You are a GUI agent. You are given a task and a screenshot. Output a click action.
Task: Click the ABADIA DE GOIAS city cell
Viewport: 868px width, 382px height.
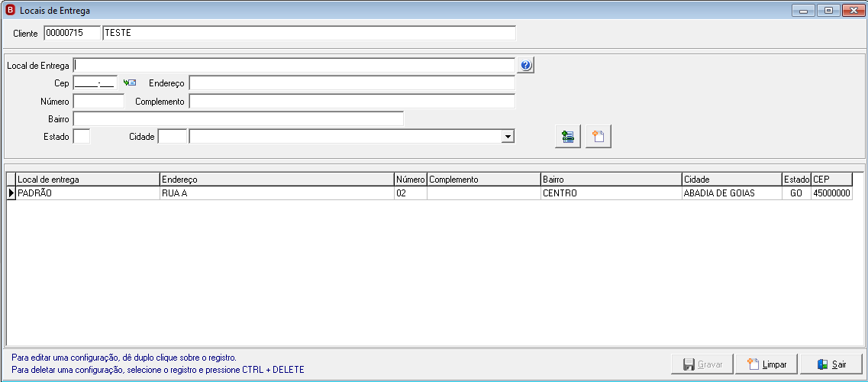point(732,193)
